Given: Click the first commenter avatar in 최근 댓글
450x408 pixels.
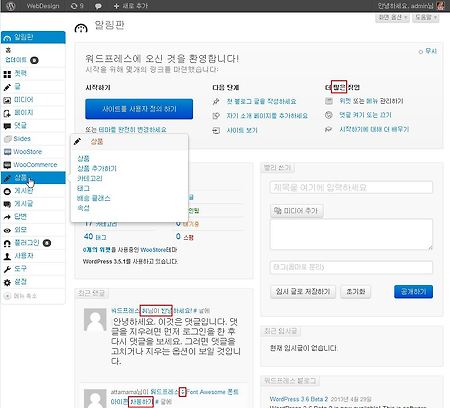Looking at the screenshot, I should [95, 319].
